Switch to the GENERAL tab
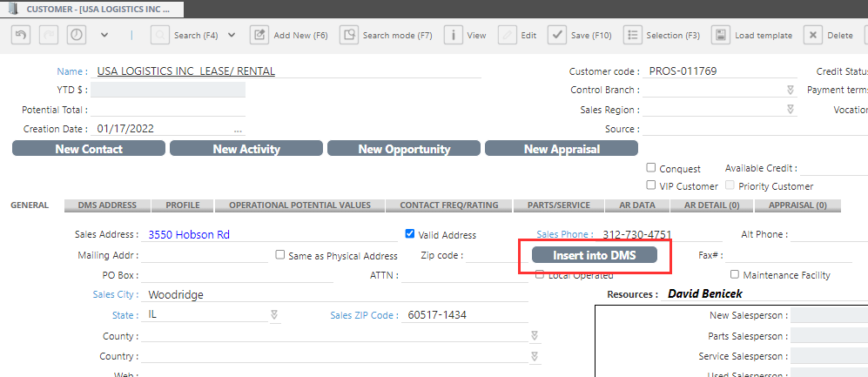Screen dimensions: 868x377 [x=30, y=205]
